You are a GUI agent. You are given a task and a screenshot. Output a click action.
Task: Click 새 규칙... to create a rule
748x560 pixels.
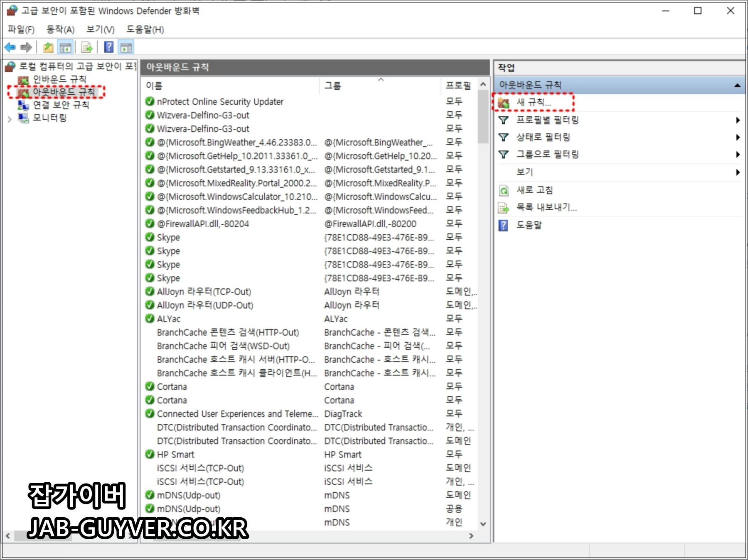click(x=534, y=102)
